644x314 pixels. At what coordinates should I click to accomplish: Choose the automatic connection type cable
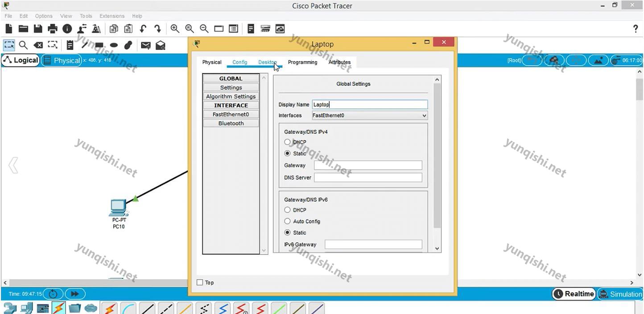pyautogui.click(x=109, y=308)
